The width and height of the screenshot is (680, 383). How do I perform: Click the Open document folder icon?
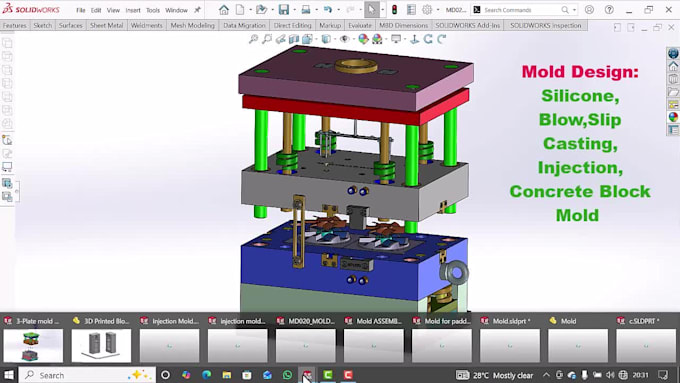click(261, 10)
